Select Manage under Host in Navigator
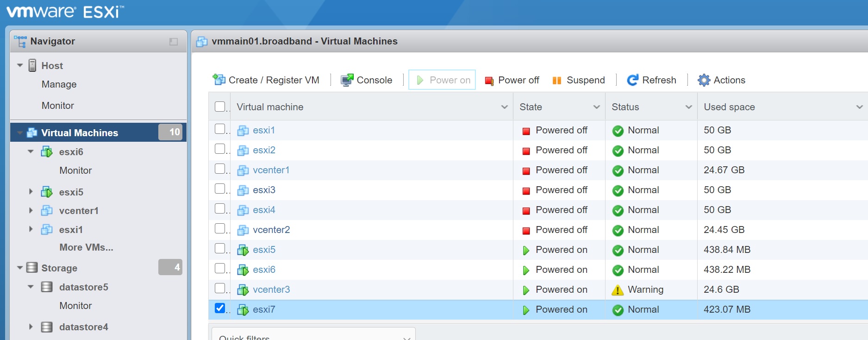868x340 pixels. pyautogui.click(x=59, y=84)
